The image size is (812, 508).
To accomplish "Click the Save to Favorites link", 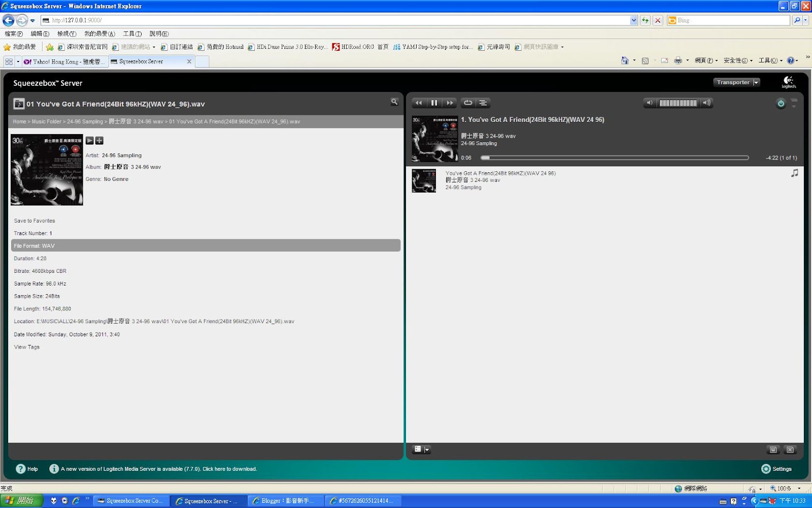I will pos(35,221).
